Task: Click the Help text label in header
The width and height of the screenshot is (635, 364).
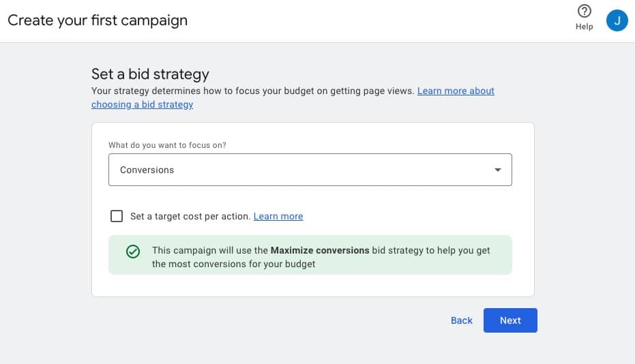Action: (584, 27)
